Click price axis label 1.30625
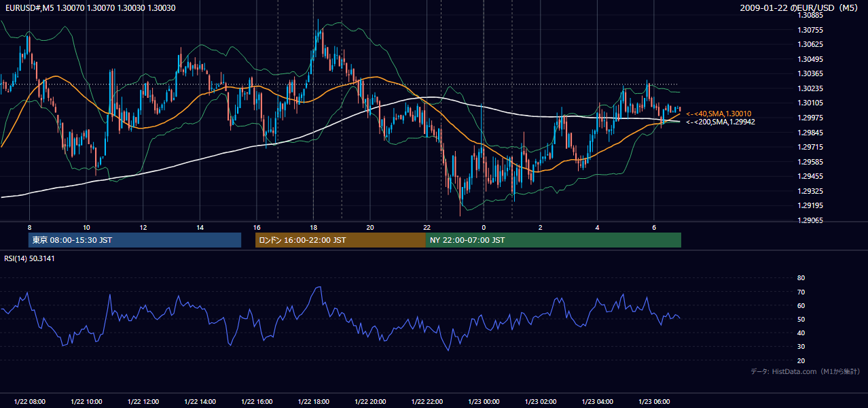868x408 pixels. click(x=811, y=44)
